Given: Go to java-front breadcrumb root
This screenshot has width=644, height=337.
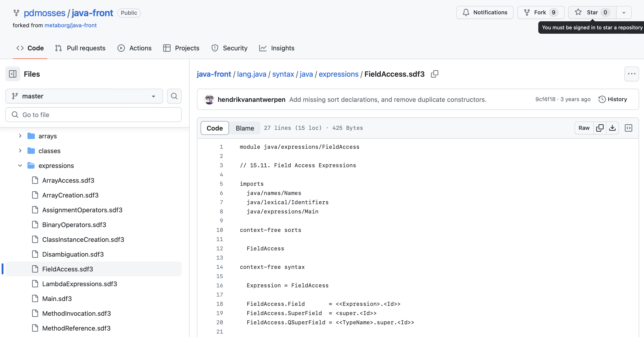Looking at the screenshot, I should point(214,74).
